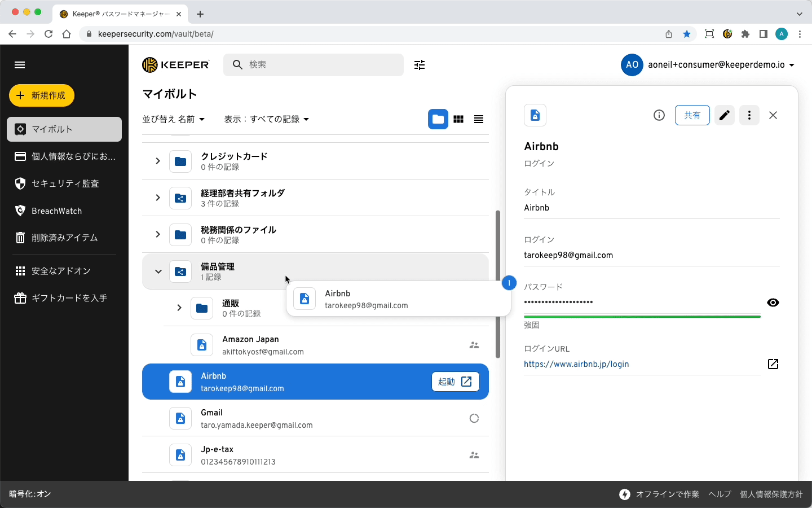Open the sort by 名前 dropdown
812x508 pixels.
pos(174,119)
